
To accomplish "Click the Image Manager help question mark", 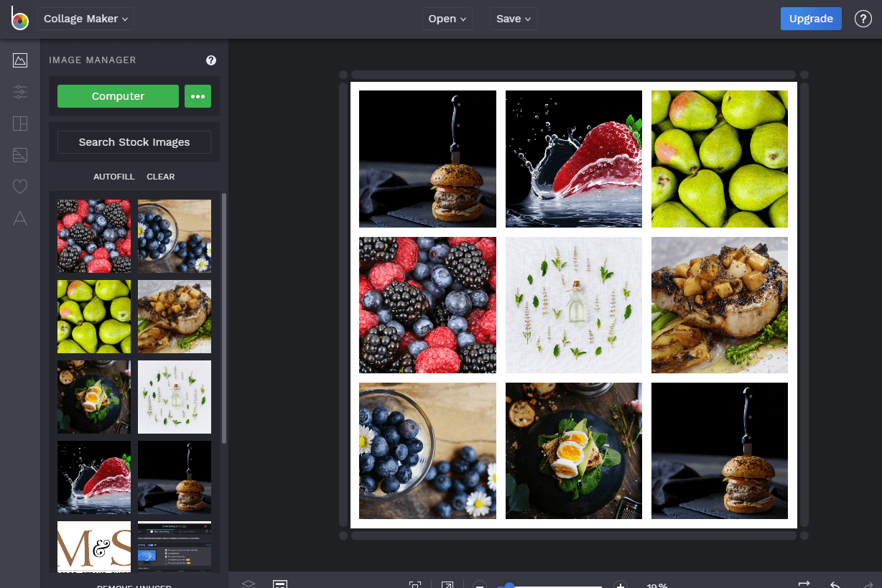I will [211, 60].
